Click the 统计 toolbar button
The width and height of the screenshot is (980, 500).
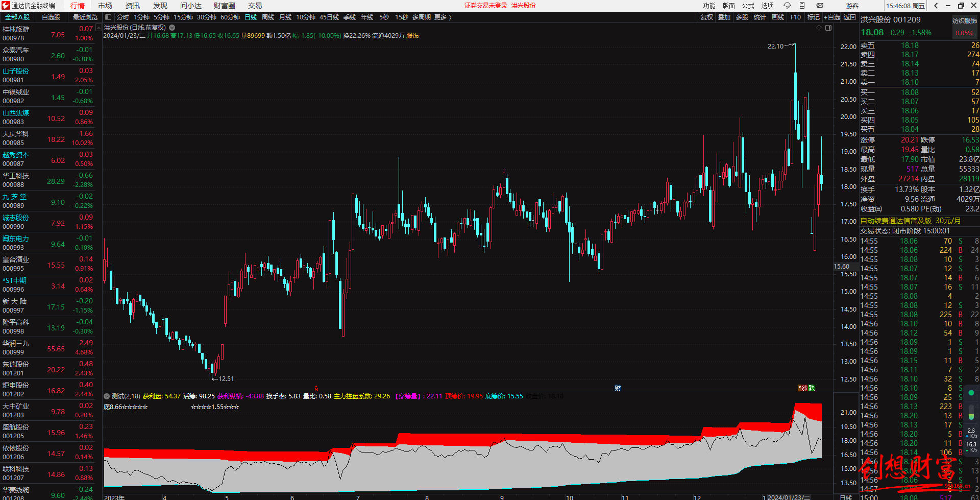[x=759, y=17]
